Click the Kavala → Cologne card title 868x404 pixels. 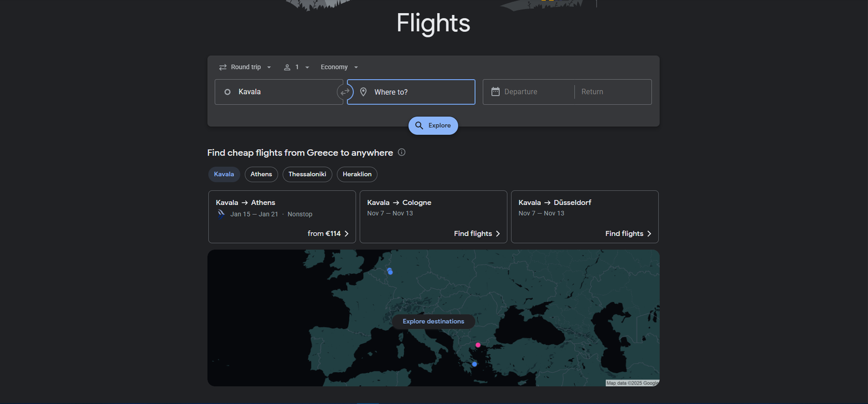[399, 202]
